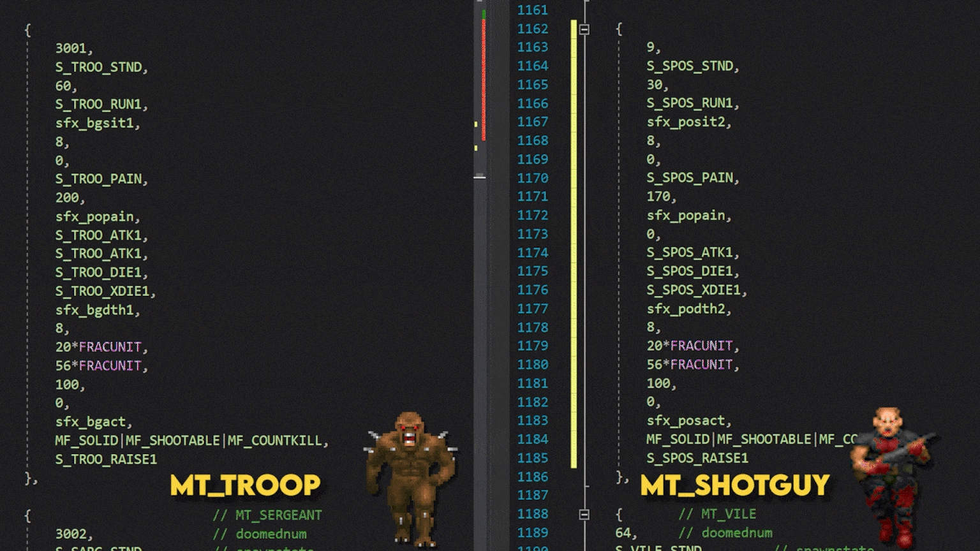Click line number 1161
Viewport: 980px width, 551px height.
click(533, 10)
